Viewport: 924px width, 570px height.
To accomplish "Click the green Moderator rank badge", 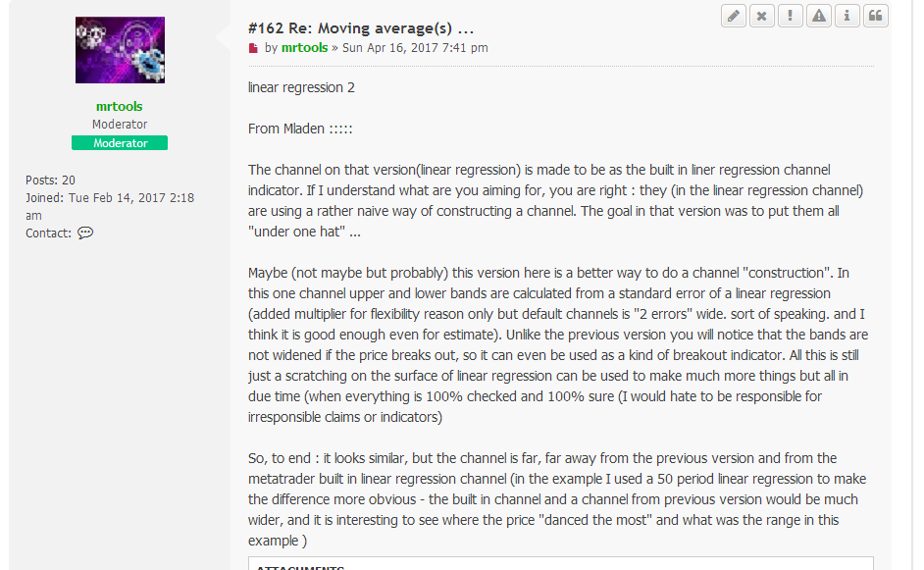I will point(120,143).
